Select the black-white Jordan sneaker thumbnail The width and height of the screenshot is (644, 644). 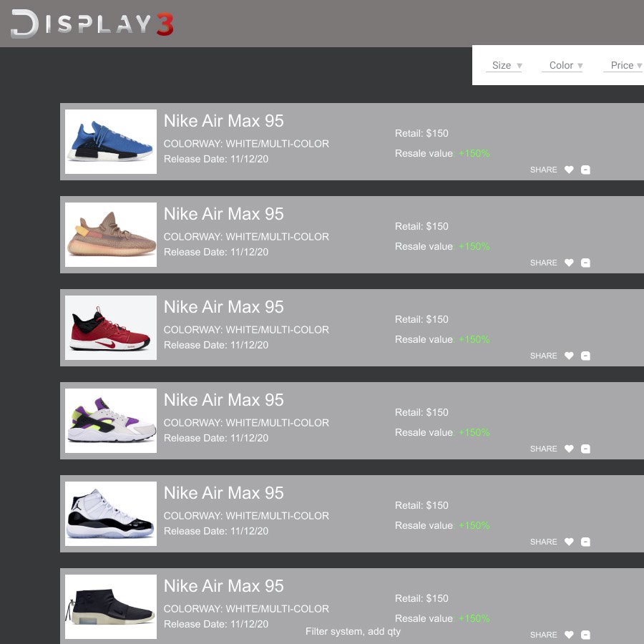click(111, 514)
